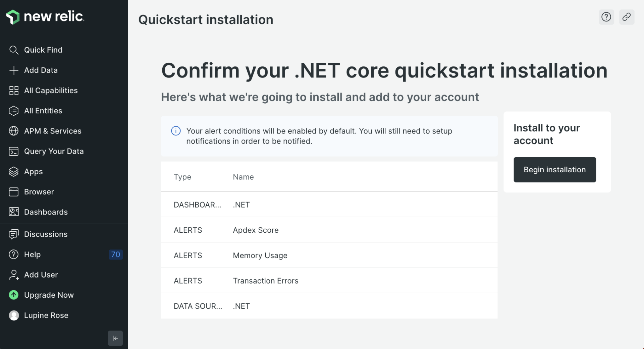Select the All Entities hexagon icon
644x349 pixels.
tap(14, 111)
